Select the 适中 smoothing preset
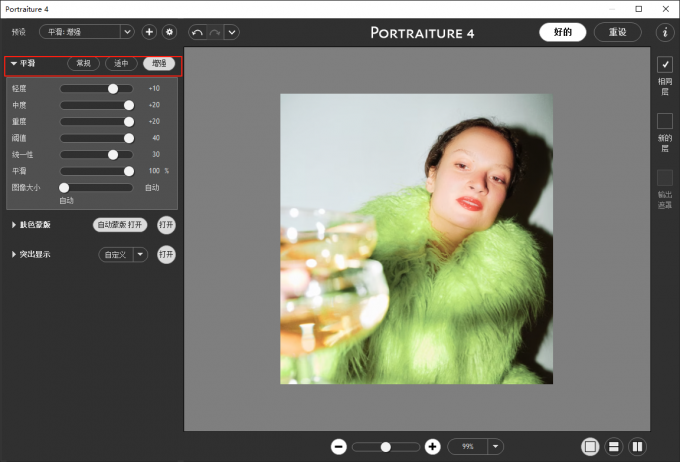Image resolution: width=680 pixels, height=462 pixels. [x=121, y=63]
